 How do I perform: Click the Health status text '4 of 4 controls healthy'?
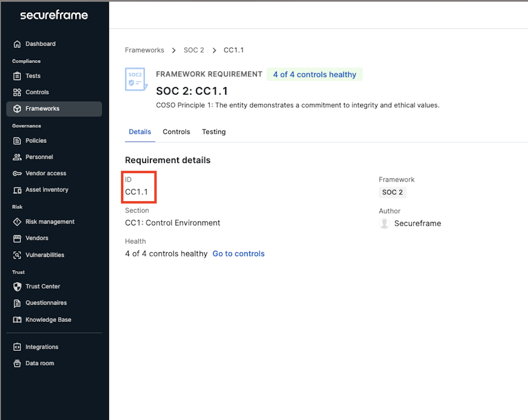(x=166, y=254)
